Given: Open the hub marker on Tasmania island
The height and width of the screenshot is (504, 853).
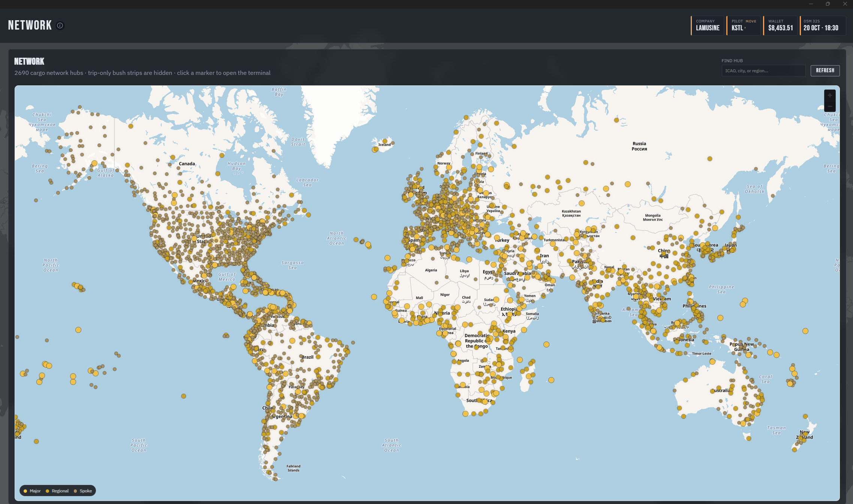Looking at the screenshot, I should (x=748, y=438).
